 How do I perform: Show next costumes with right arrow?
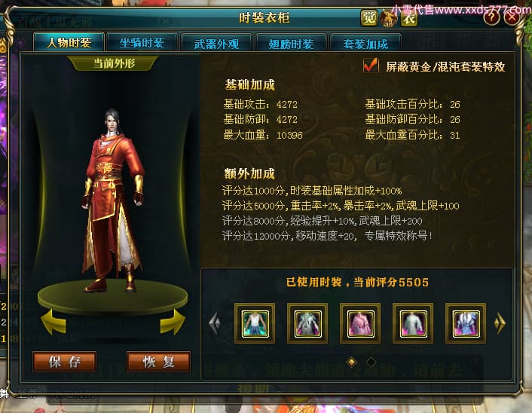coord(500,323)
